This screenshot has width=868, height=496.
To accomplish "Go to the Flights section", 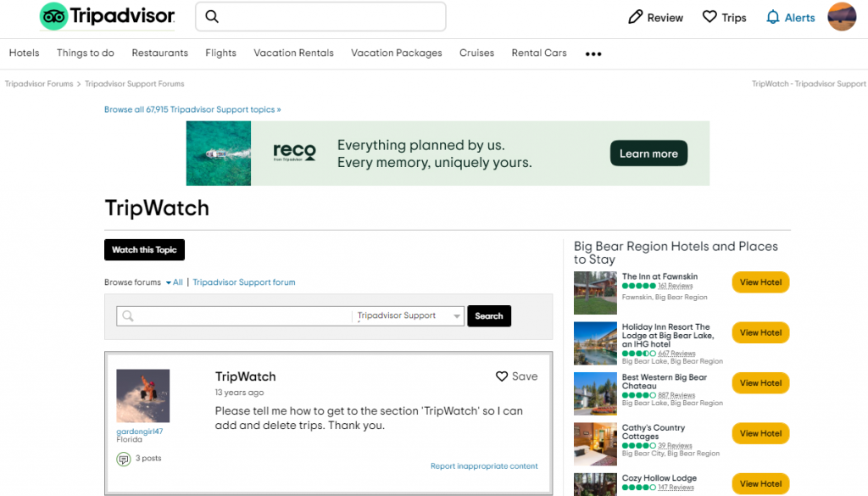I will tap(221, 53).
